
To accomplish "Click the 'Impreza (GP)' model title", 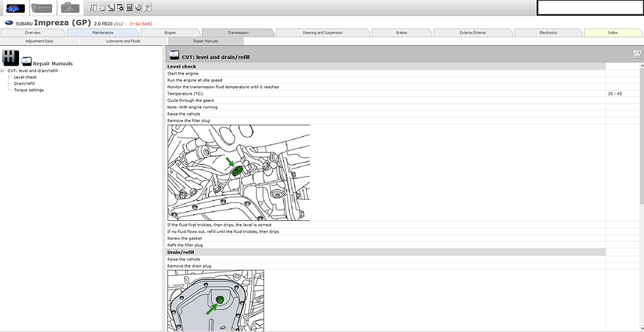I will click(x=62, y=22).
